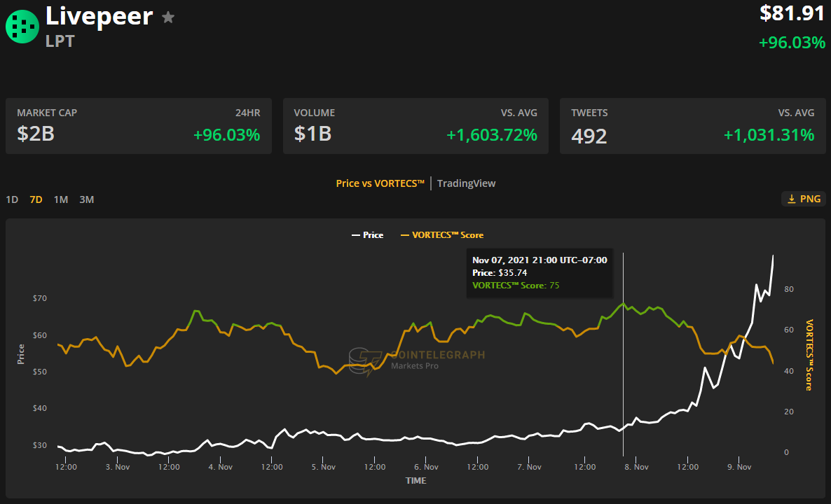Screen dimensions: 831x504
Task: Toggle the Price series in chart legend
Action: (367, 235)
